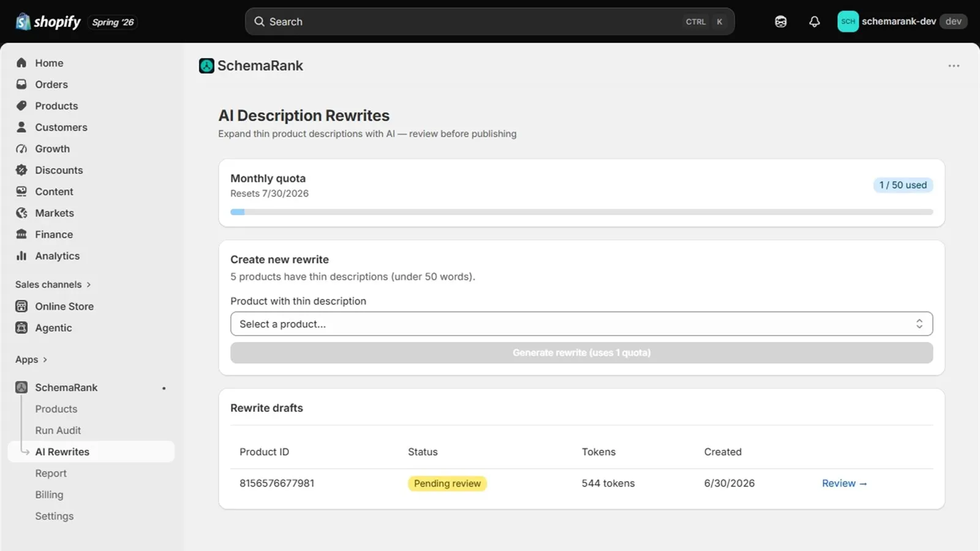Open the Analytics section
The height and width of the screenshot is (551, 980).
tap(58, 255)
